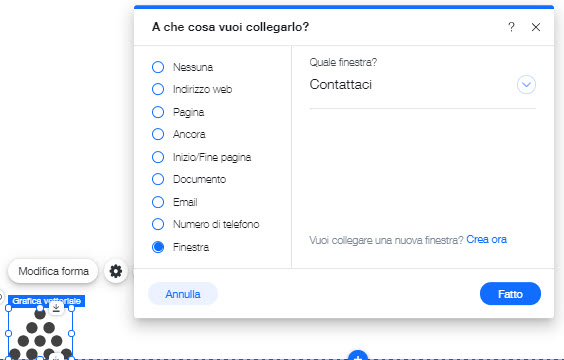564x360 pixels.
Task: Select Inizio/Fine pagina option
Action: [x=158, y=157]
